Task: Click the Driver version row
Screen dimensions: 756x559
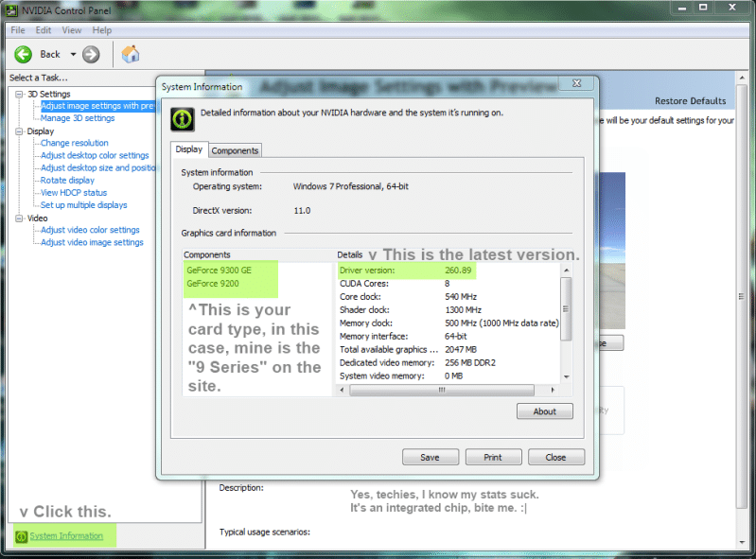Action: [x=406, y=271]
